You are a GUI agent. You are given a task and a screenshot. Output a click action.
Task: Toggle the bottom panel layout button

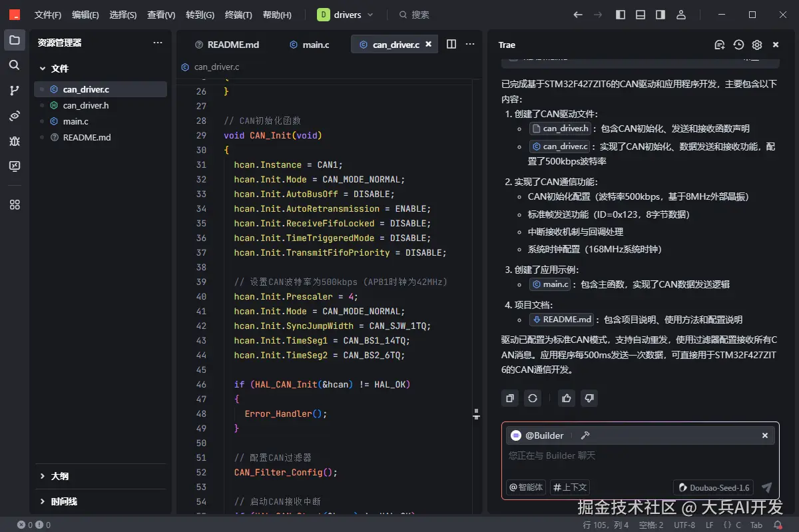coord(641,15)
